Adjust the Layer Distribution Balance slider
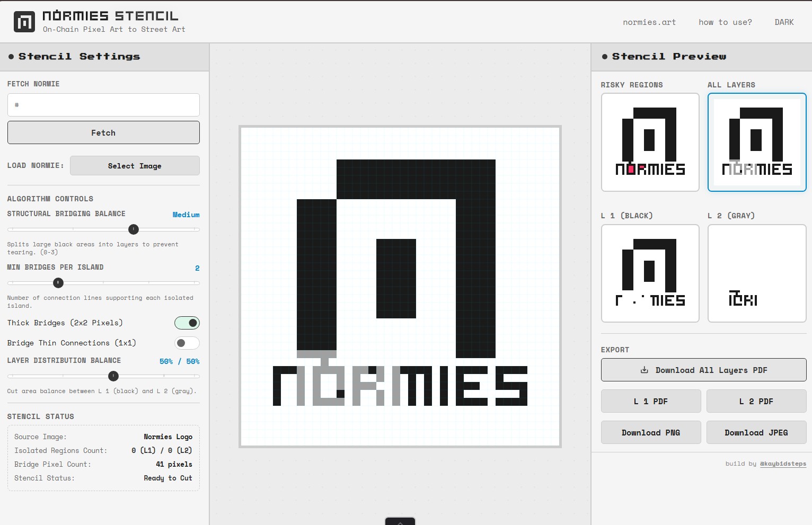 (103, 376)
